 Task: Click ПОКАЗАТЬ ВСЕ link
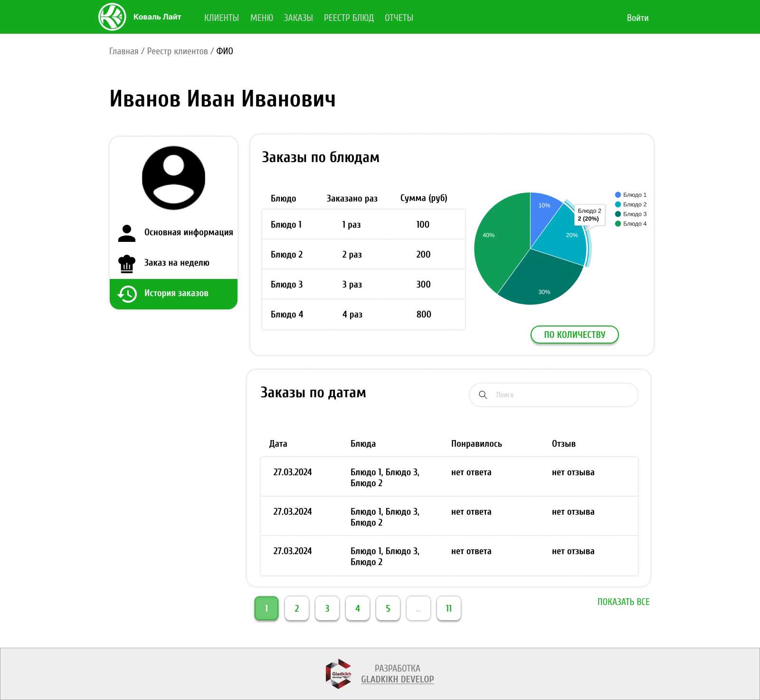tap(623, 602)
